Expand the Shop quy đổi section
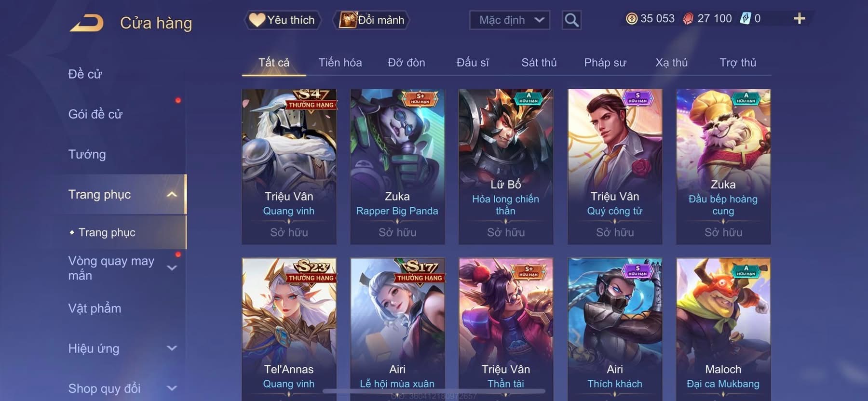 coord(172,388)
